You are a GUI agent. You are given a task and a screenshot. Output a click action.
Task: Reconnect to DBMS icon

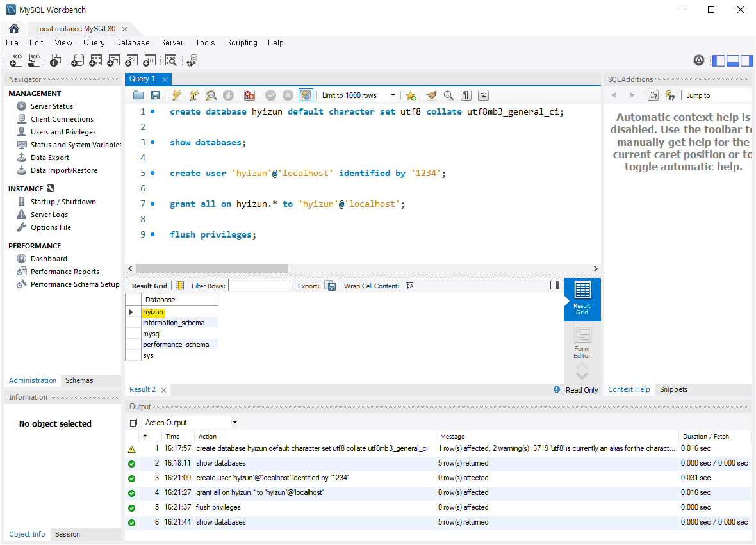pyautogui.click(x=192, y=60)
